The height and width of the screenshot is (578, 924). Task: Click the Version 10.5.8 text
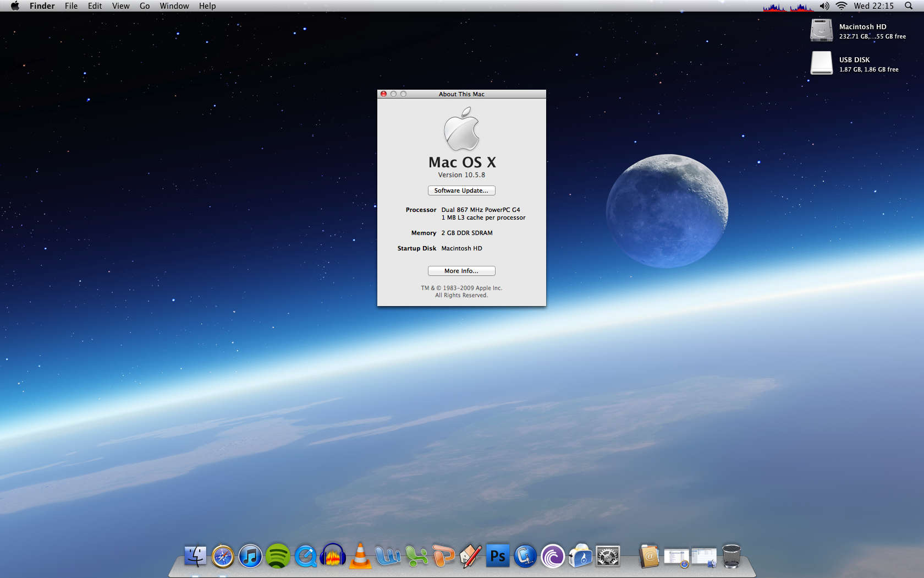click(461, 175)
